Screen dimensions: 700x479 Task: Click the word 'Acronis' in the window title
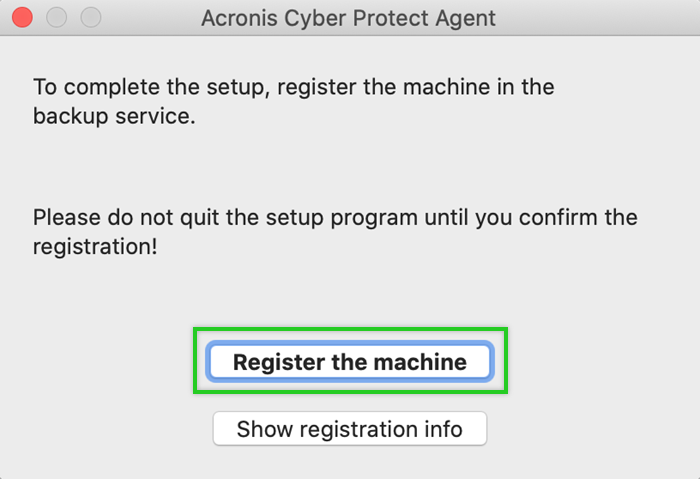pos(238,18)
